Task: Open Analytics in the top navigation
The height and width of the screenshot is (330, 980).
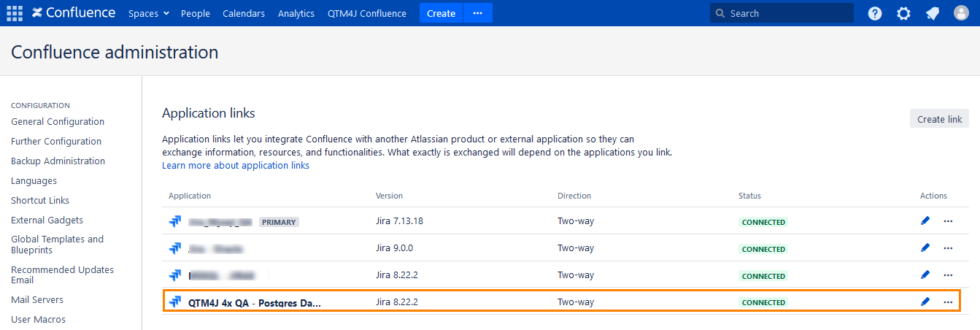Action: coord(296,13)
